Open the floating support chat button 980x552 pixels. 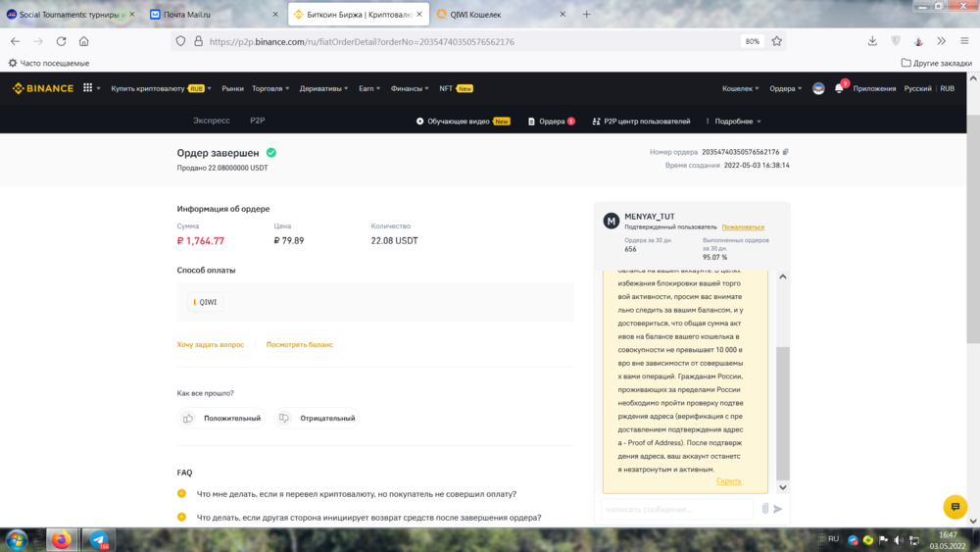coord(955,507)
